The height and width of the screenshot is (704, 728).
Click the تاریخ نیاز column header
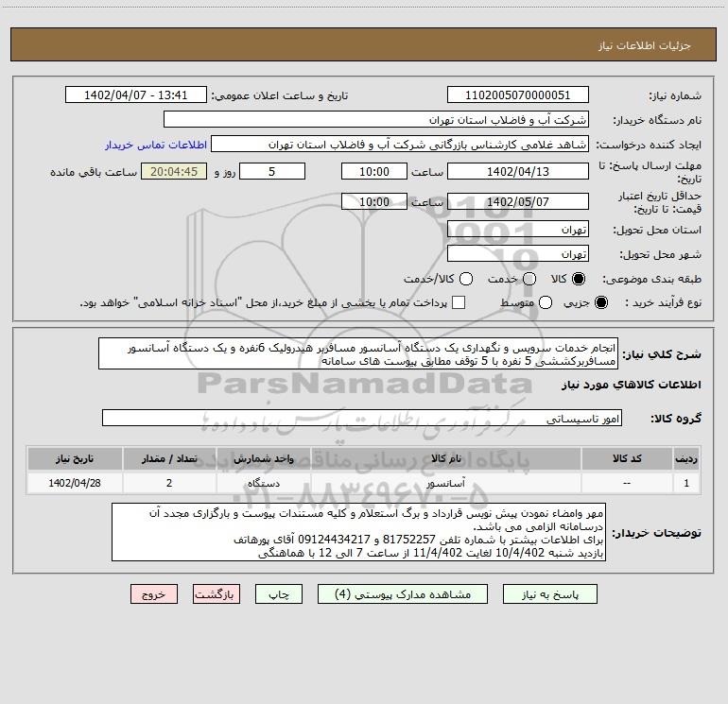click(x=75, y=458)
